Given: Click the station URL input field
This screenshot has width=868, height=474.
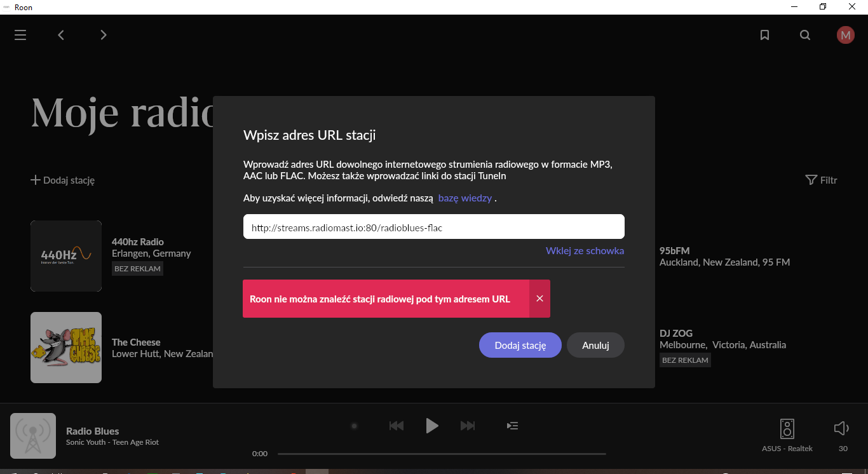Looking at the screenshot, I should pos(434,227).
